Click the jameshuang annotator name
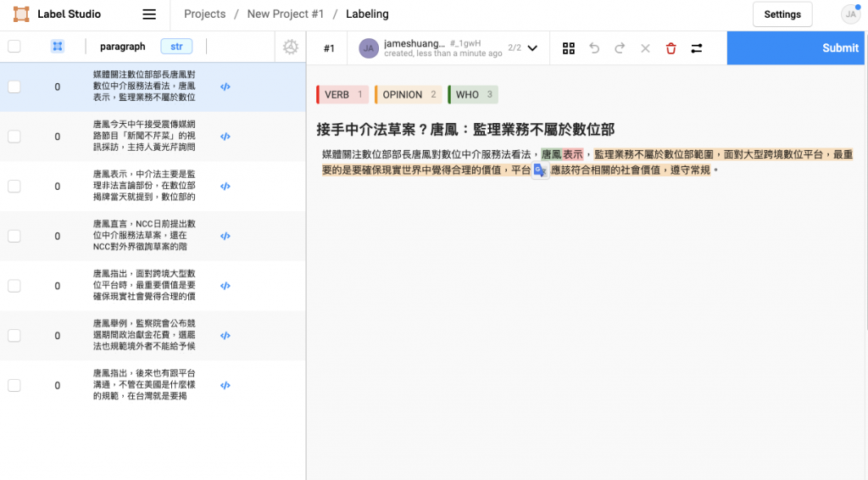The image size is (868, 480). point(415,43)
